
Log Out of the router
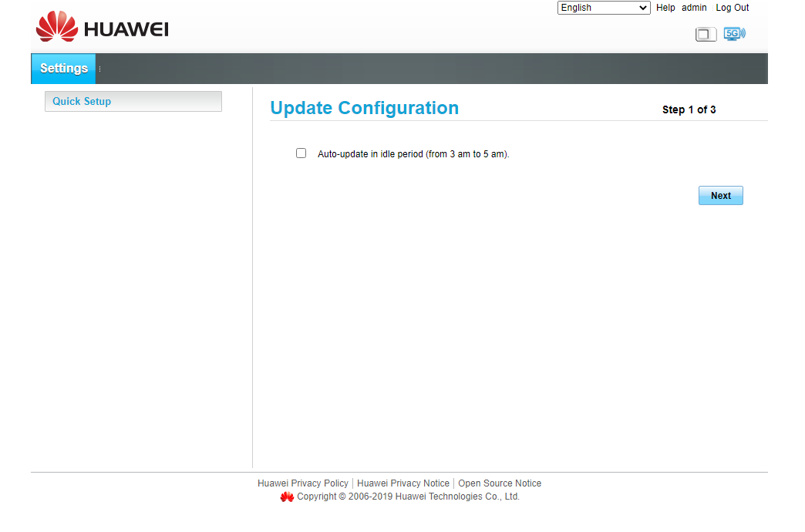point(732,8)
